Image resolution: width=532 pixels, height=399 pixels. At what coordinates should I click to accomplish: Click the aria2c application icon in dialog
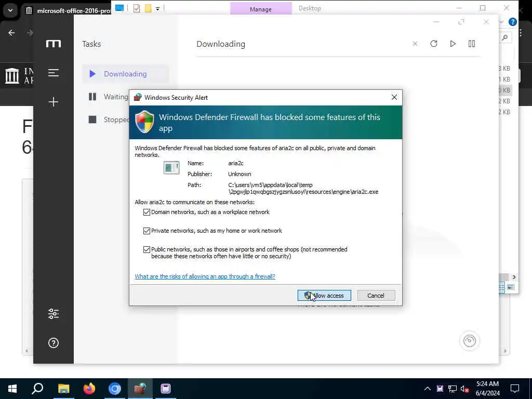pyautogui.click(x=171, y=167)
